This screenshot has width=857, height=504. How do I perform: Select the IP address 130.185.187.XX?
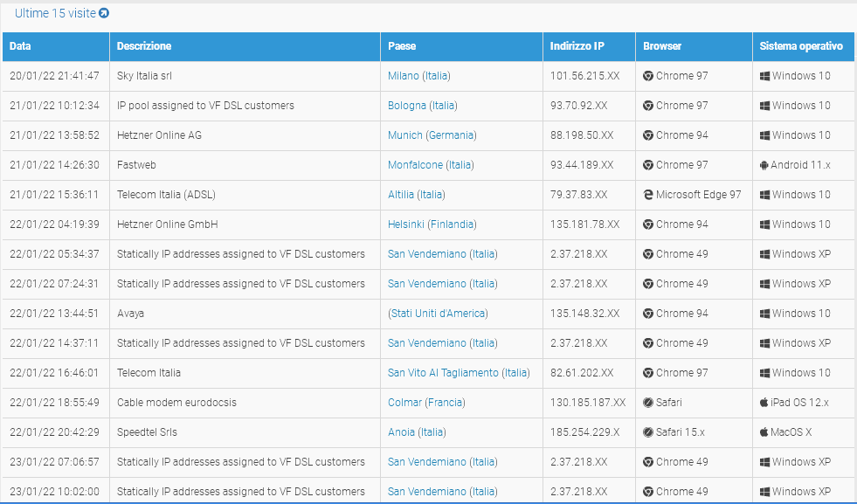coord(588,403)
